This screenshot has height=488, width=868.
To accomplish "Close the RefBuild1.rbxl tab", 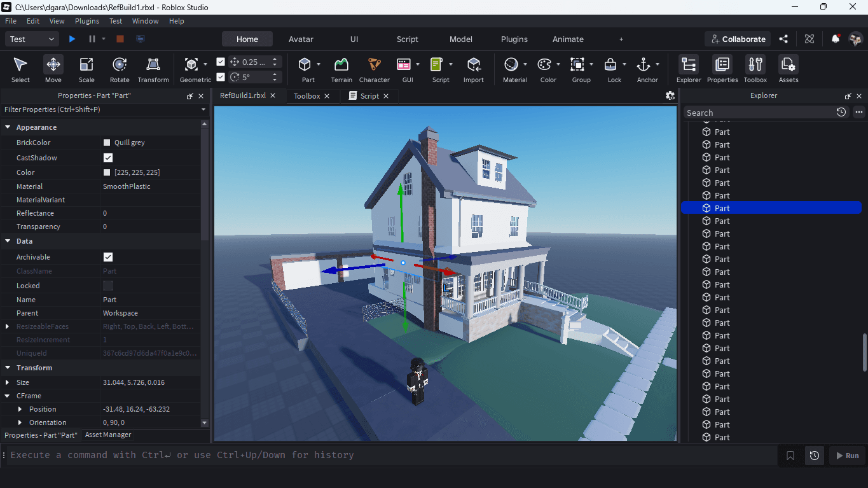I will click(x=273, y=95).
